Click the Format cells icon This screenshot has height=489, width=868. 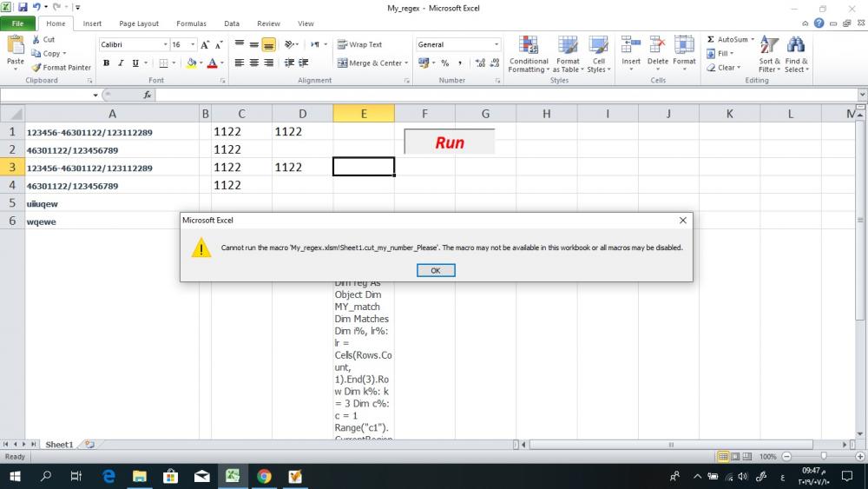(684, 44)
